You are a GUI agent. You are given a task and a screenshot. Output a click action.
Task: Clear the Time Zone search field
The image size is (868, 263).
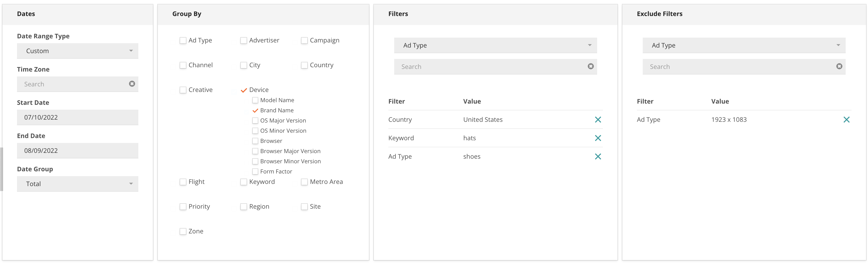132,83
